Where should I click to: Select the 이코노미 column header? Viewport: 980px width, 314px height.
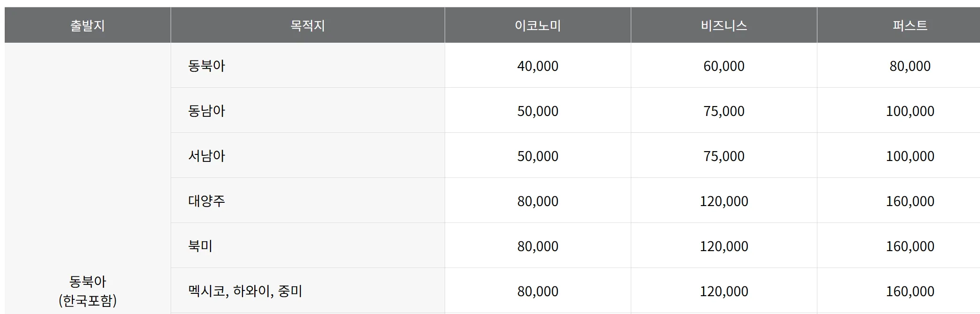point(538,25)
